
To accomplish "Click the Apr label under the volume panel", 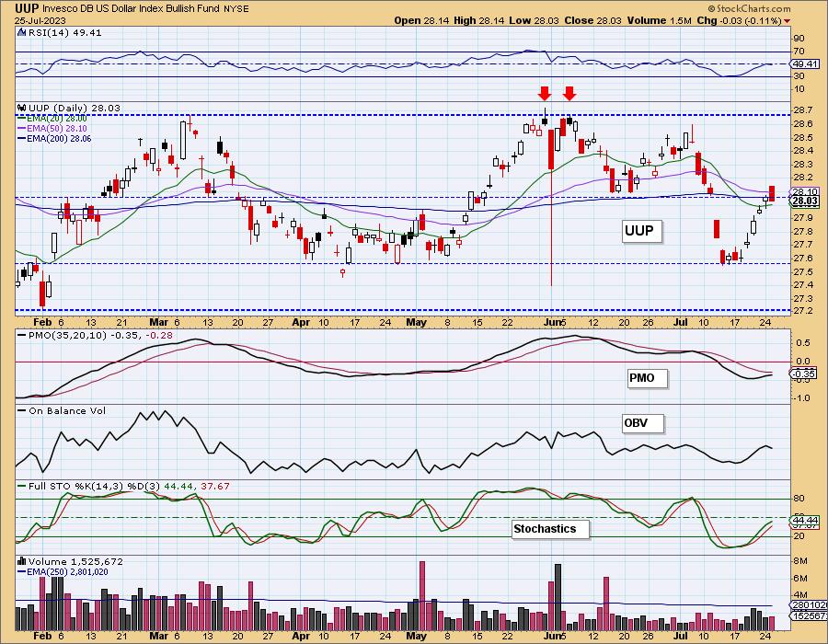I will [301, 636].
